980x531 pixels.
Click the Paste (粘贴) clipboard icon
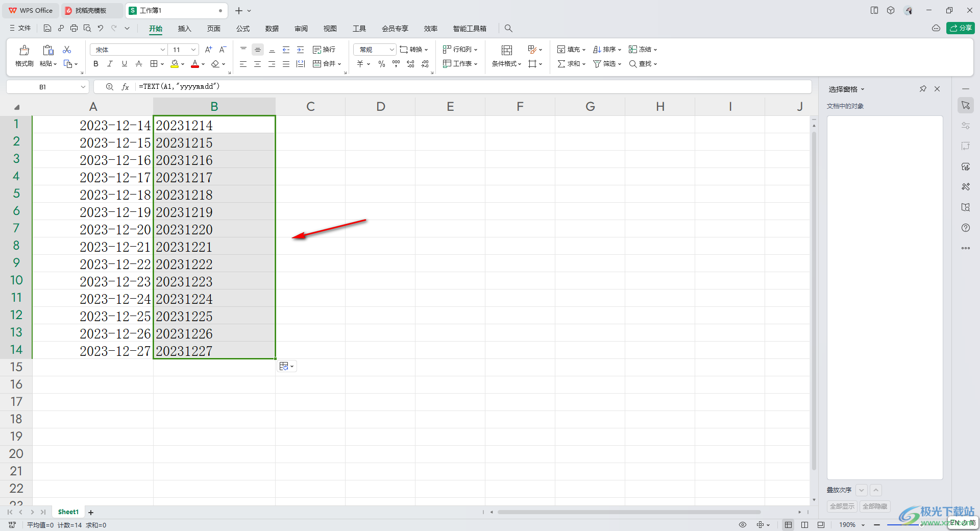(48, 50)
